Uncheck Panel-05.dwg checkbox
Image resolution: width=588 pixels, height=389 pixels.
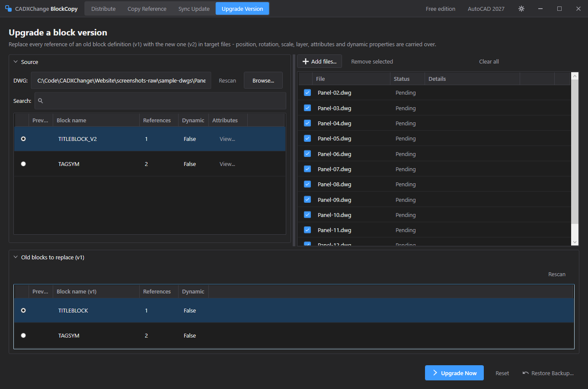pyautogui.click(x=307, y=138)
